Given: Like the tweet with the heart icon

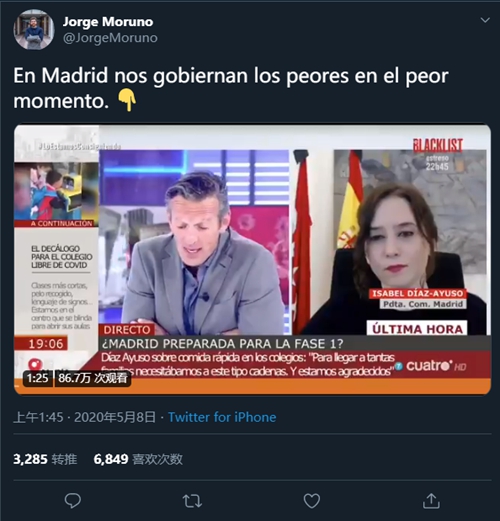Looking at the screenshot, I should tap(312, 501).
